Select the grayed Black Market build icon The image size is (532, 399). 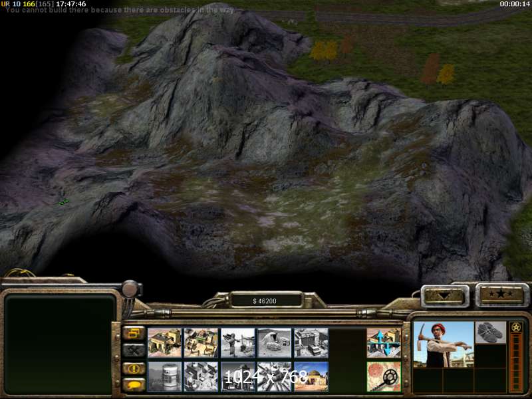coord(238,376)
